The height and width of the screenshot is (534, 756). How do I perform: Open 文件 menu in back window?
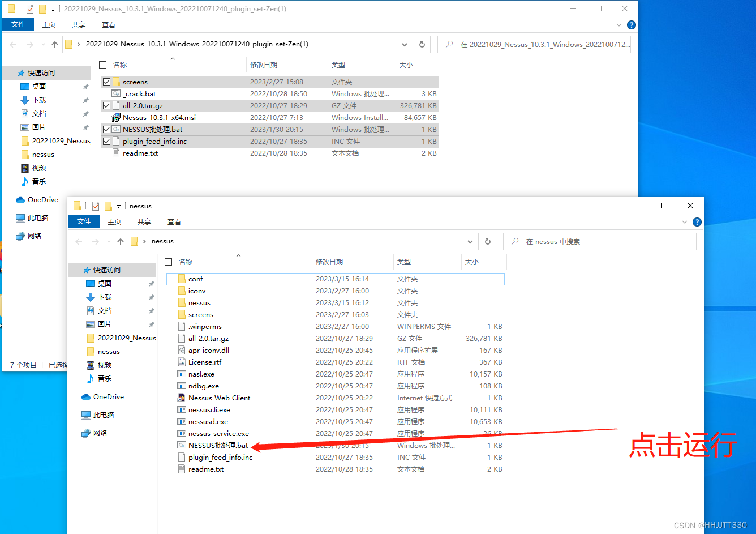coord(18,24)
